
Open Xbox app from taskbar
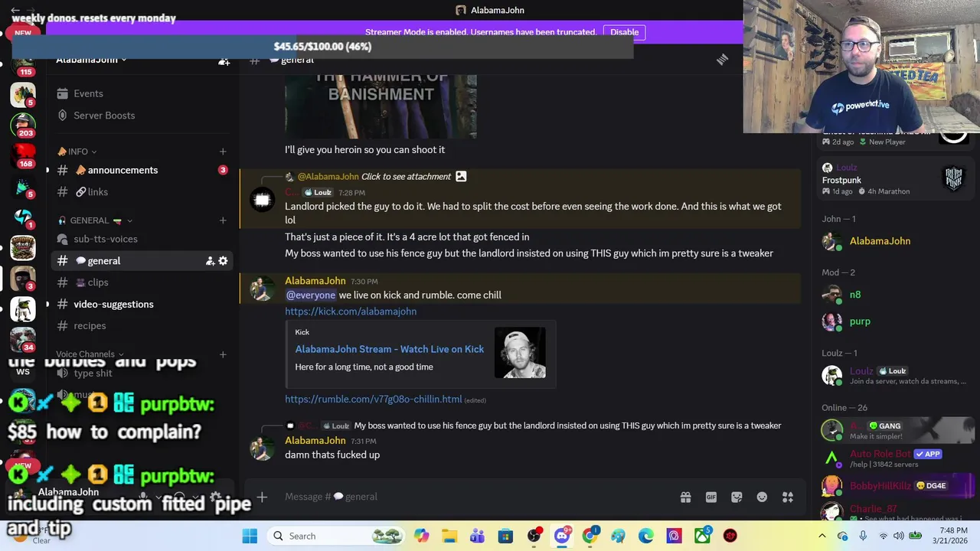point(702,536)
